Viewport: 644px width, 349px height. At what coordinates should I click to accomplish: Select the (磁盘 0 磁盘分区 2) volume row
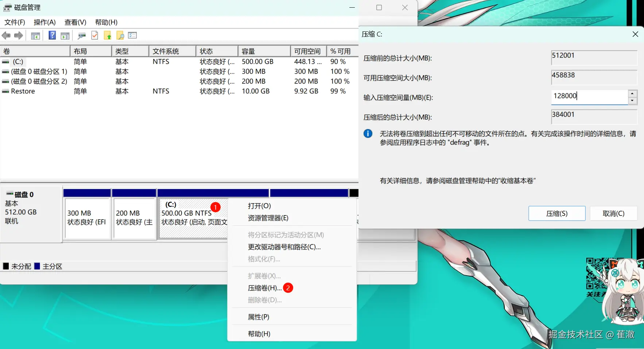coord(179,81)
